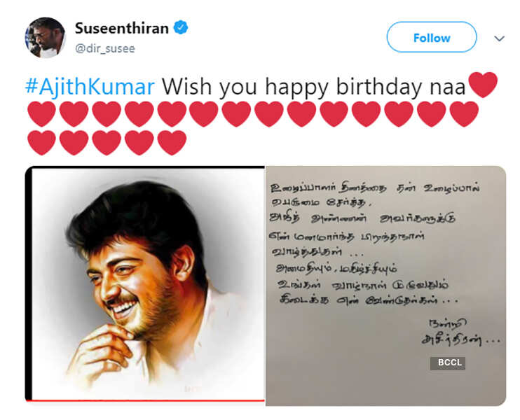Click the smiling face in the portrait
The image size is (520, 420).
click(x=131, y=281)
